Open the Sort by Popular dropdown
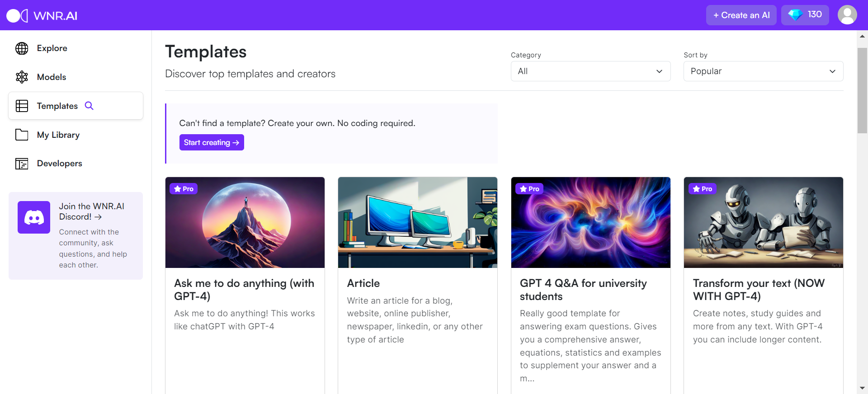This screenshot has width=868, height=394. [763, 71]
